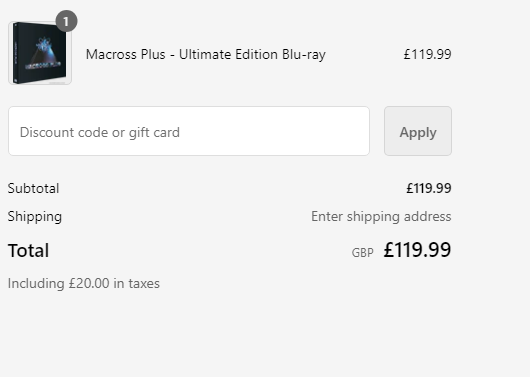Click the Apply discount button

418,131
